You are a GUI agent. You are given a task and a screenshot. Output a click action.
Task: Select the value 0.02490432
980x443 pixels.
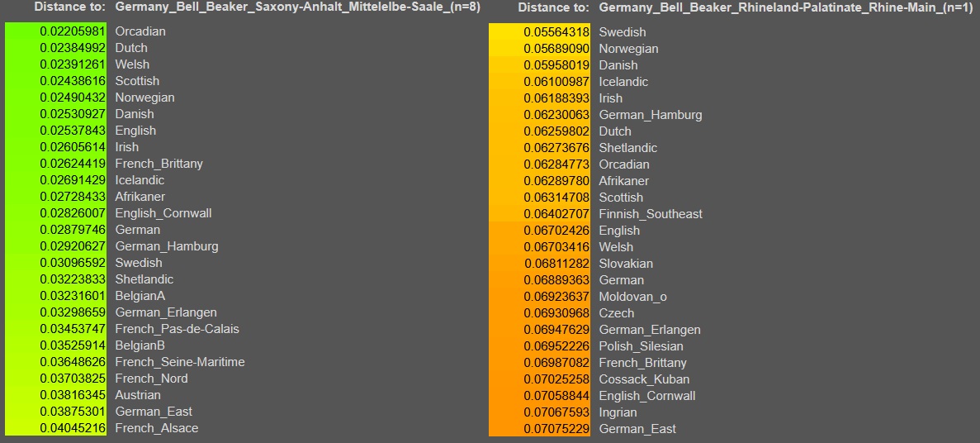(x=73, y=98)
